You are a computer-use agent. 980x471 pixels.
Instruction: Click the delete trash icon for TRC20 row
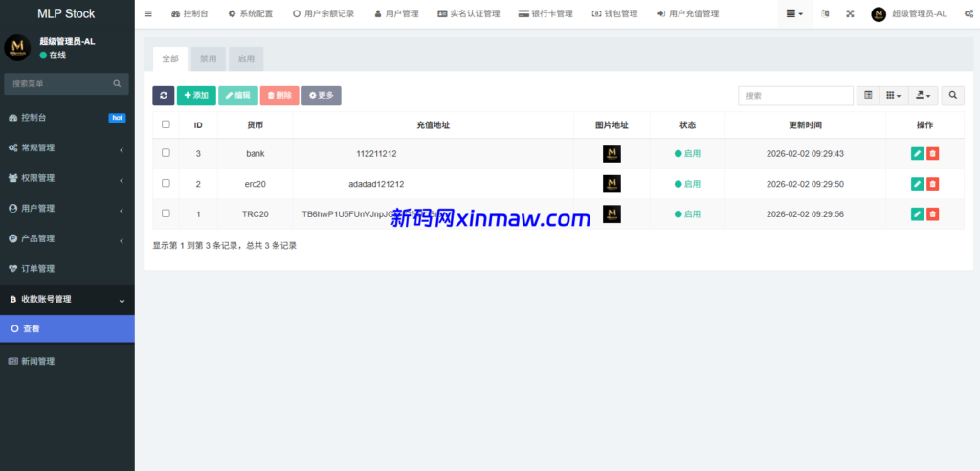pos(932,213)
